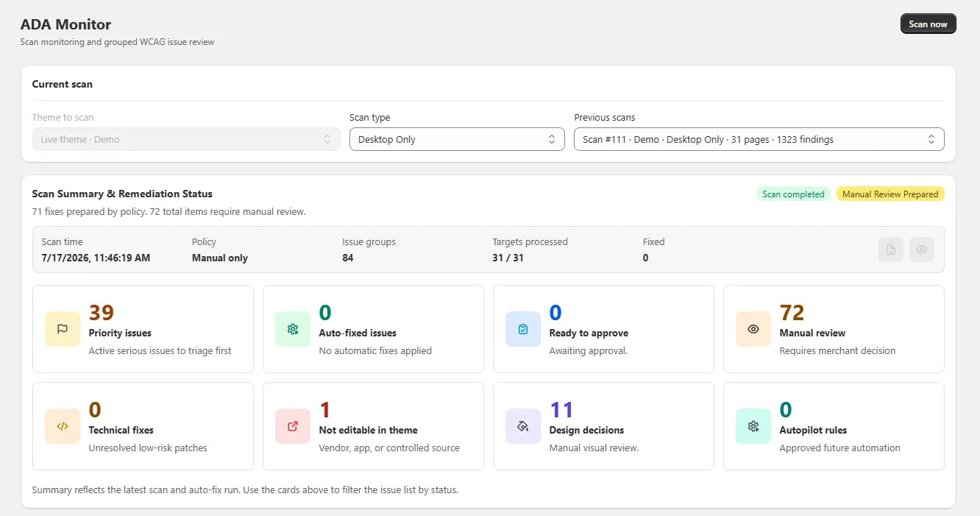The height and width of the screenshot is (516, 980).
Task: Select the Ready to approve card title
Action: pos(589,333)
